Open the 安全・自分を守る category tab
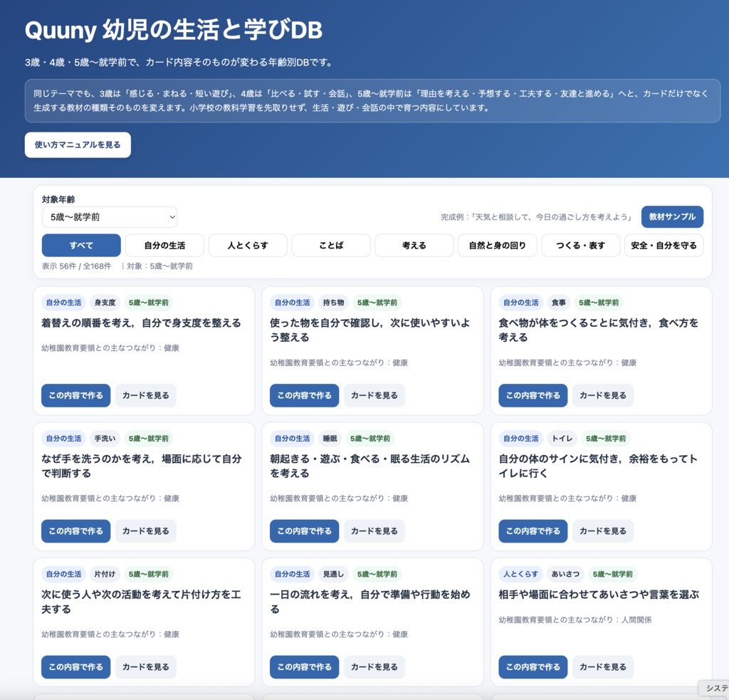This screenshot has height=700, width=729. (x=664, y=245)
